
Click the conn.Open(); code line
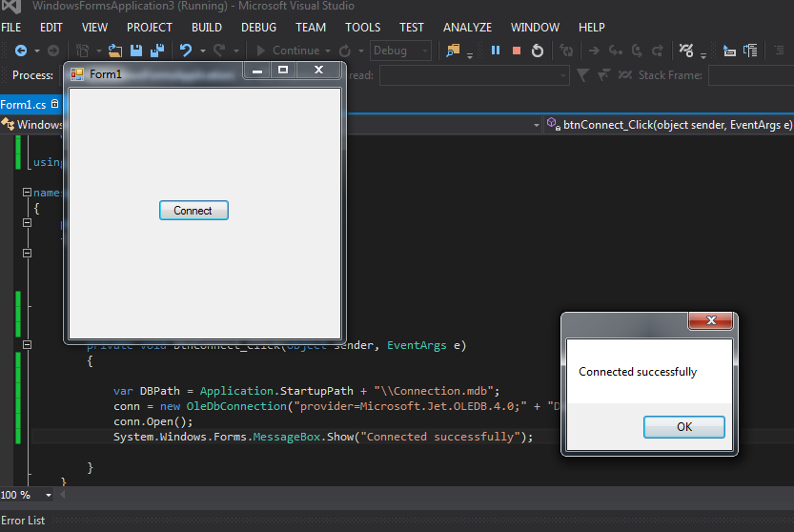153,421
